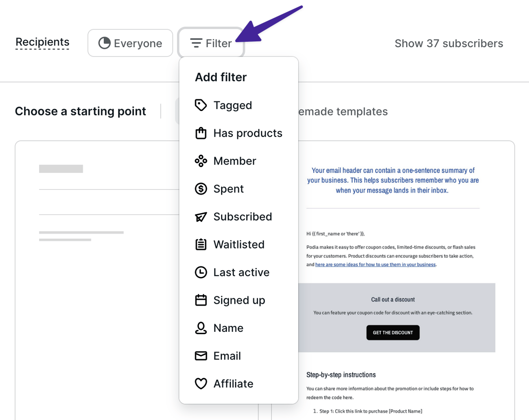This screenshot has height=420, width=529.
Task: Click the person icon next to Name
Action: tap(201, 328)
